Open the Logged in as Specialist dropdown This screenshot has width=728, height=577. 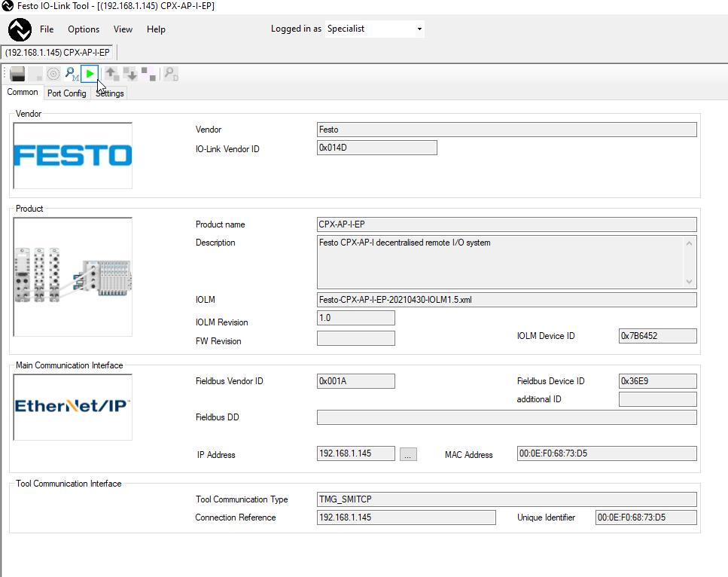point(374,29)
